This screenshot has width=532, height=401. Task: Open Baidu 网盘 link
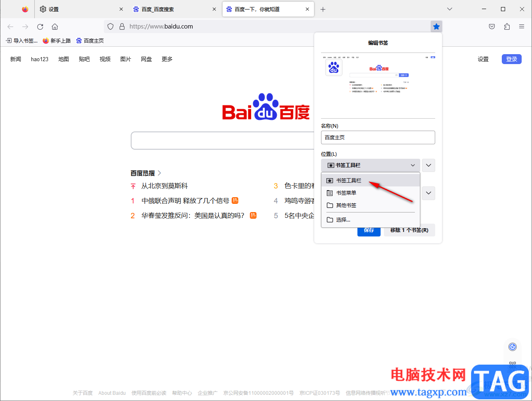pos(146,59)
